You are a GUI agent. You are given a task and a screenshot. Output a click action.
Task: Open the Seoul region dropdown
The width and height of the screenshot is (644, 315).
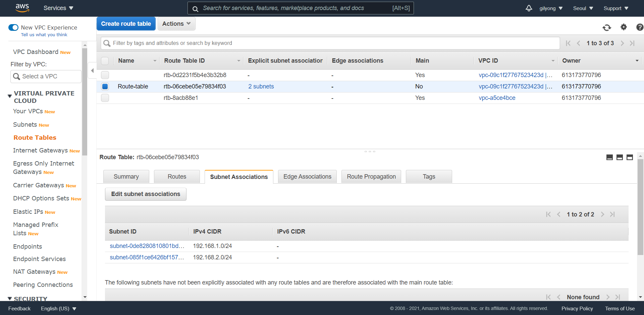pyautogui.click(x=583, y=8)
